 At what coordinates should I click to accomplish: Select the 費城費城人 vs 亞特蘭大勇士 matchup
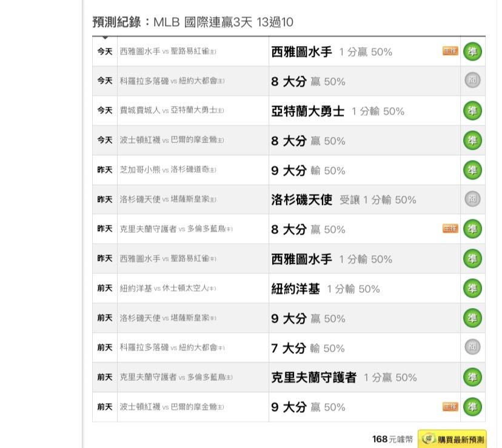pyautogui.click(x=172, y=110)
